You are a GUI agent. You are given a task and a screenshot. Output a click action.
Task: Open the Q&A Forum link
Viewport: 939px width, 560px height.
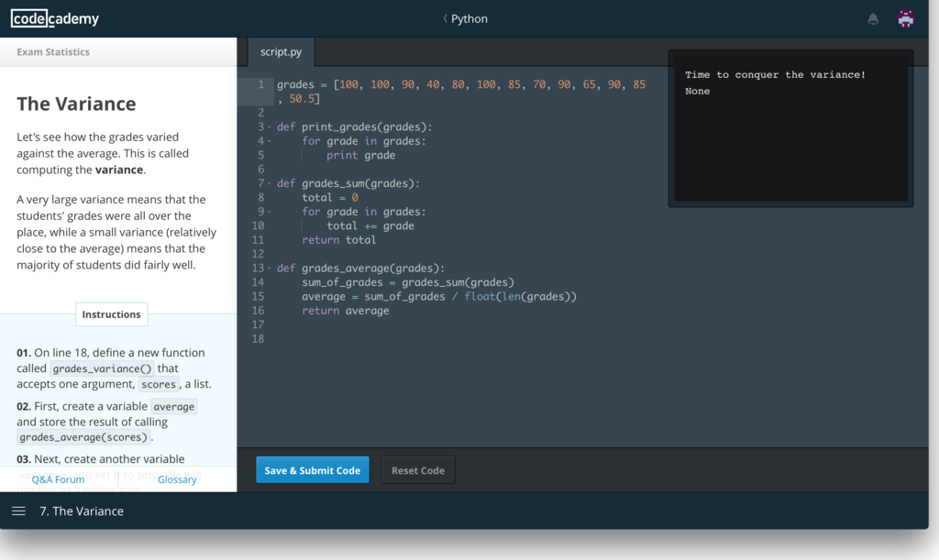[x=58, y=479]
